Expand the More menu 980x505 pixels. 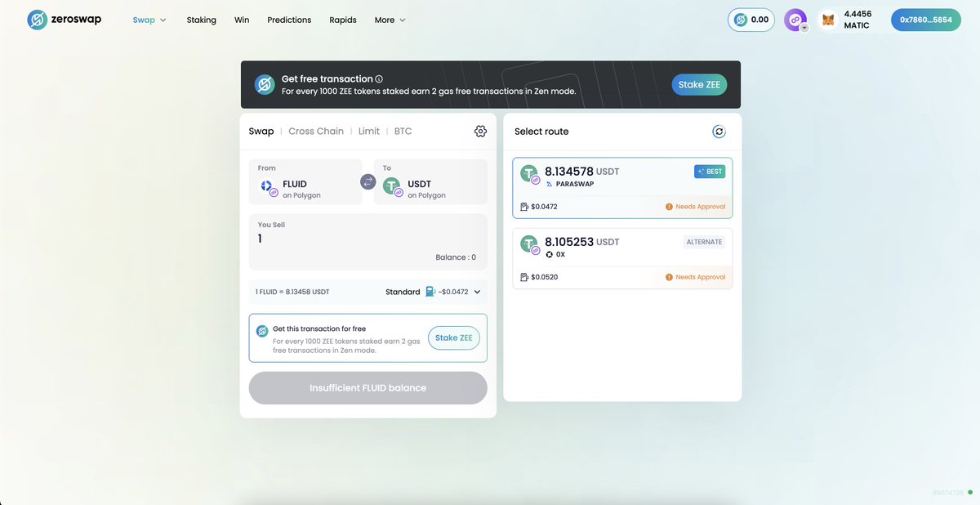pos(390,20)
